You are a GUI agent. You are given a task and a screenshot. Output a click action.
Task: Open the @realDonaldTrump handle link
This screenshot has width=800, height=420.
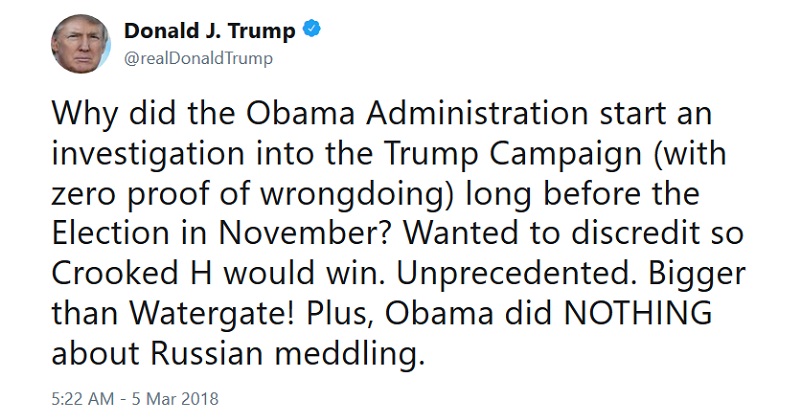point(198,58)
